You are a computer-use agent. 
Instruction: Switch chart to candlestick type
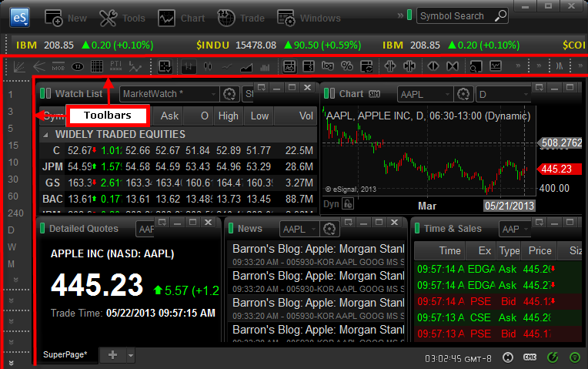[x=207, y=67]
